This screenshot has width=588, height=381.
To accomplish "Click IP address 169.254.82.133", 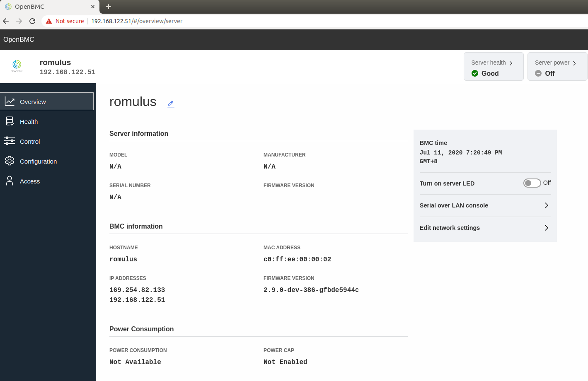I will (x=137, y=290).
